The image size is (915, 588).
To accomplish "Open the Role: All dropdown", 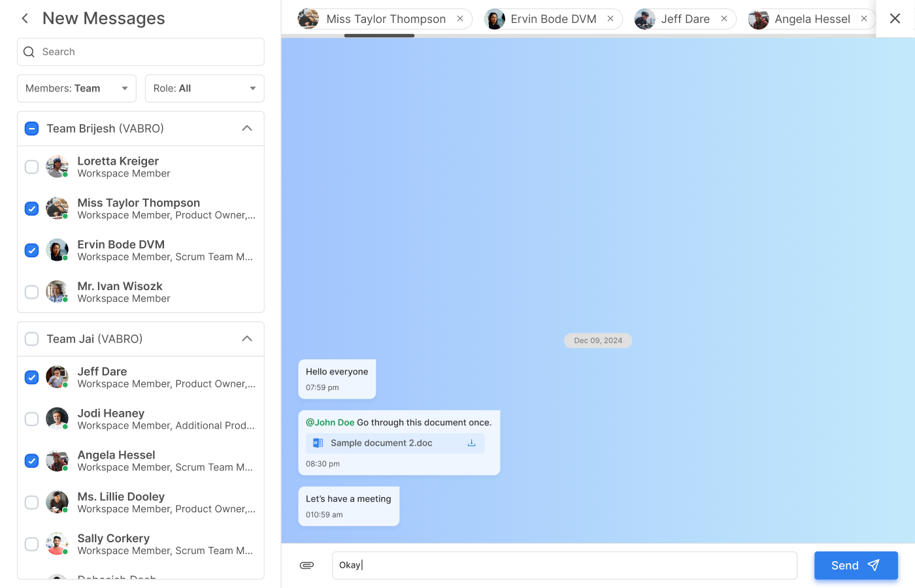I will [205, 88].
